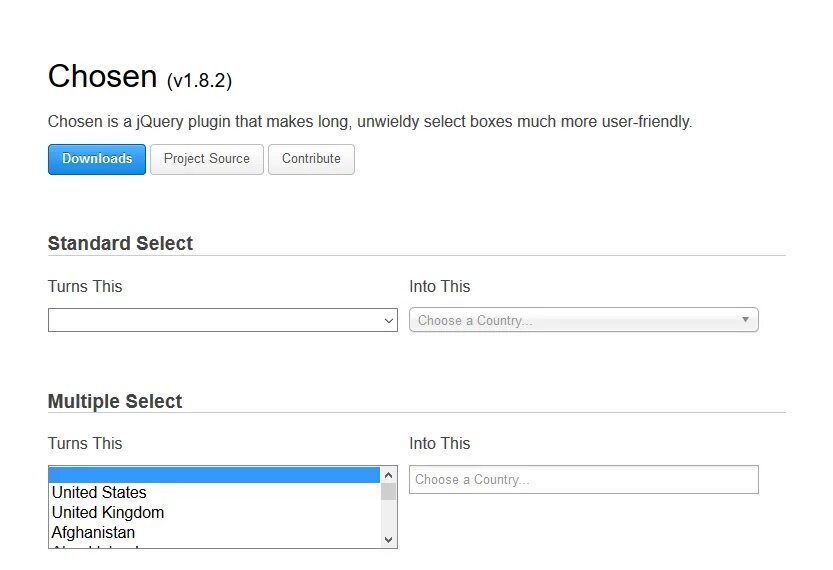Click the list box scrollbar thumb

click(x=389, y=491)
